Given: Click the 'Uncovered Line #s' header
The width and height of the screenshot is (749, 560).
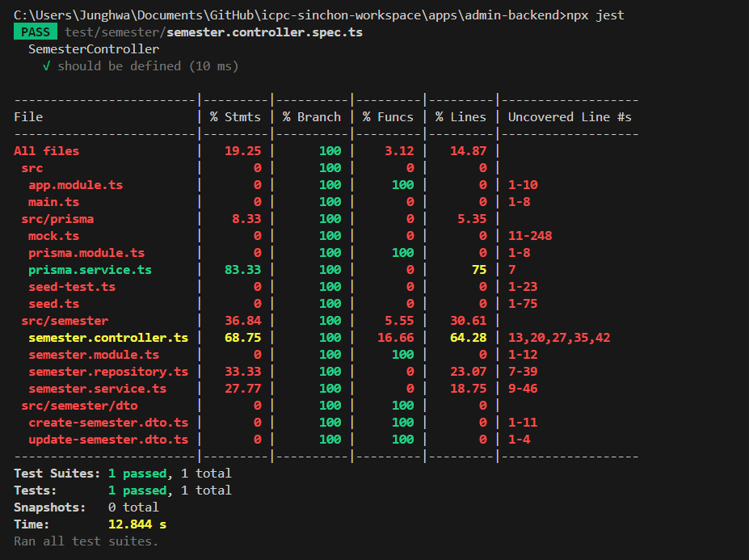Looking at the screenshot, I should [x=570, y=117].
